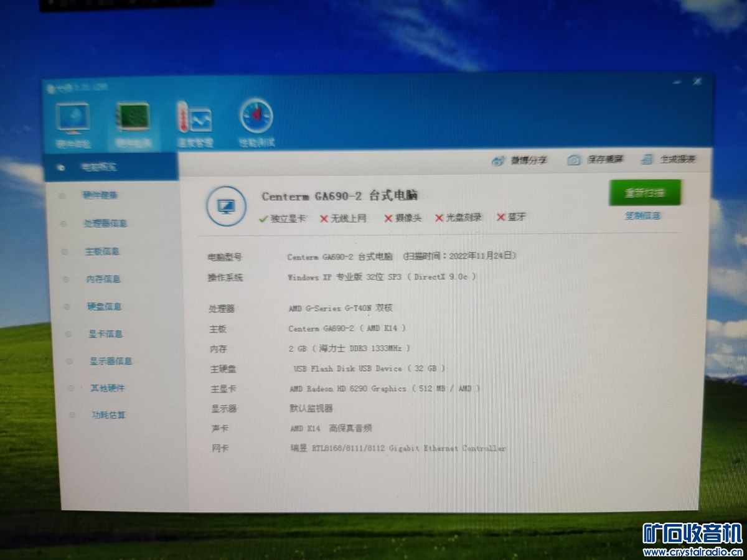Click the 网卡 row label

[x=220, y=448]
